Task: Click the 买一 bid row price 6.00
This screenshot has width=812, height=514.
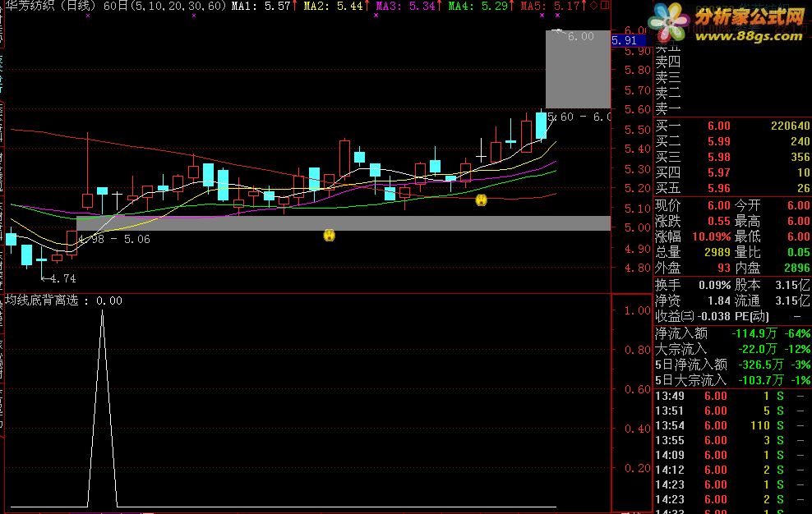Action: click(x=719, y=126)
